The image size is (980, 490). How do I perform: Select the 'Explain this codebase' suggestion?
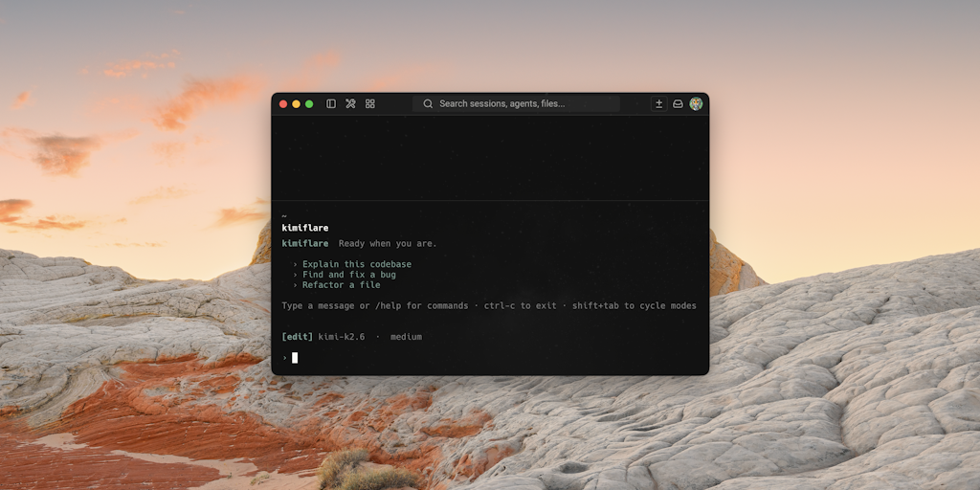[357, 264]
